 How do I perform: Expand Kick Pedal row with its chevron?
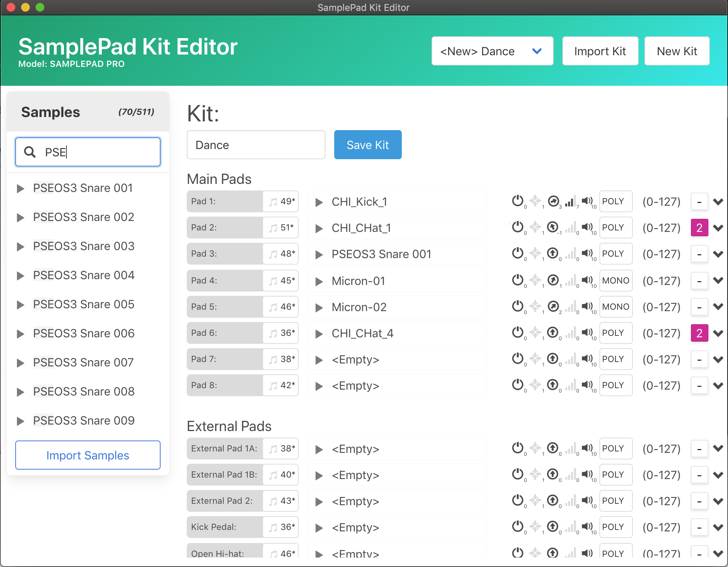click(718, 527)
